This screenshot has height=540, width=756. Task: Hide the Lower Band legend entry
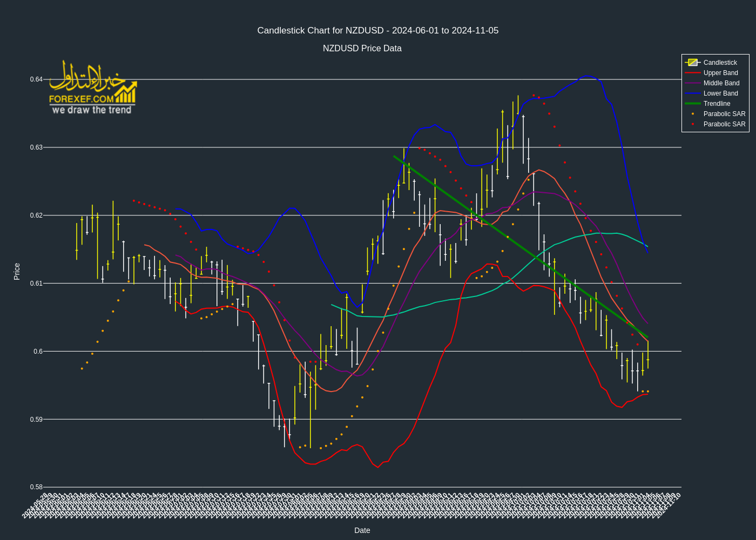click(x=715, y=93)
